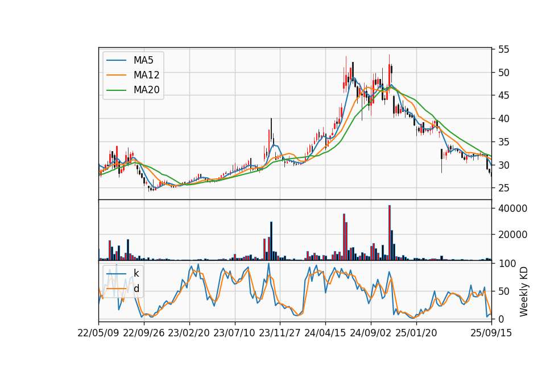Click the 22/05/09 date axis label
This screenshot has width=546, height=392.
[98, 333]
